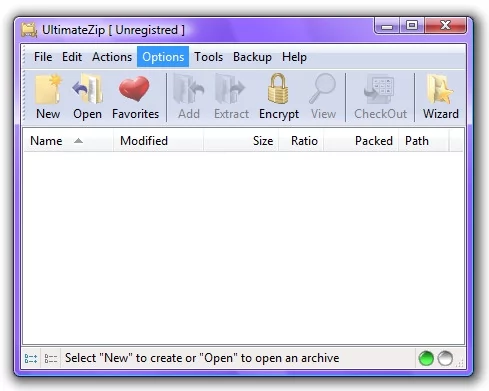Click the sort arrow in Name column
Screen dimensions: 489x391
click(x=78, y=141)
